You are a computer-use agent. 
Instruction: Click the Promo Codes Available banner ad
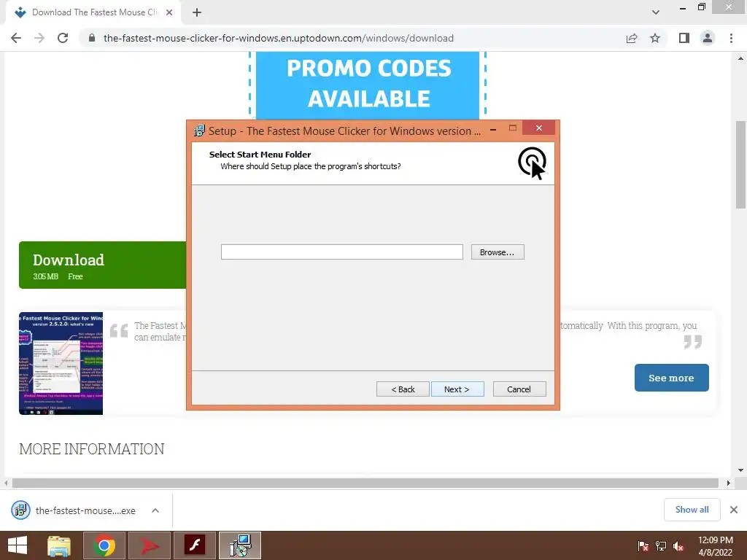pos(368,85)
